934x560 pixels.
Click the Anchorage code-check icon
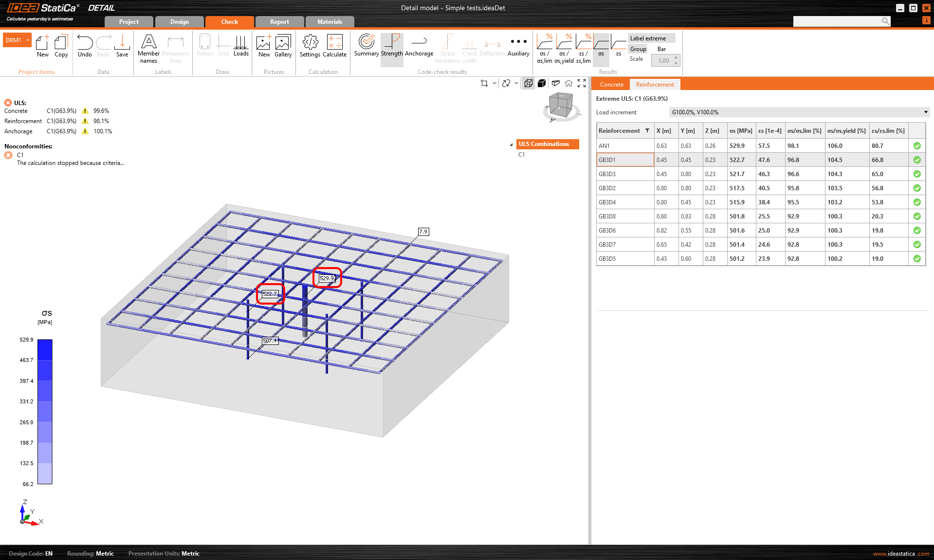(419, 46)
